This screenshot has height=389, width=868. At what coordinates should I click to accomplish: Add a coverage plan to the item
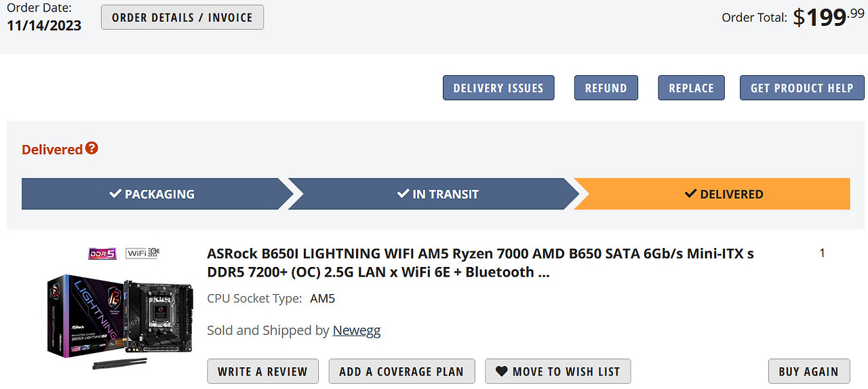coord(401,371)
